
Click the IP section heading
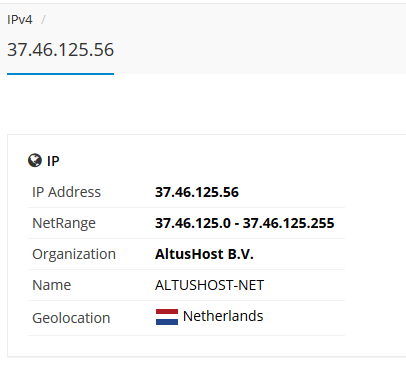53,161
